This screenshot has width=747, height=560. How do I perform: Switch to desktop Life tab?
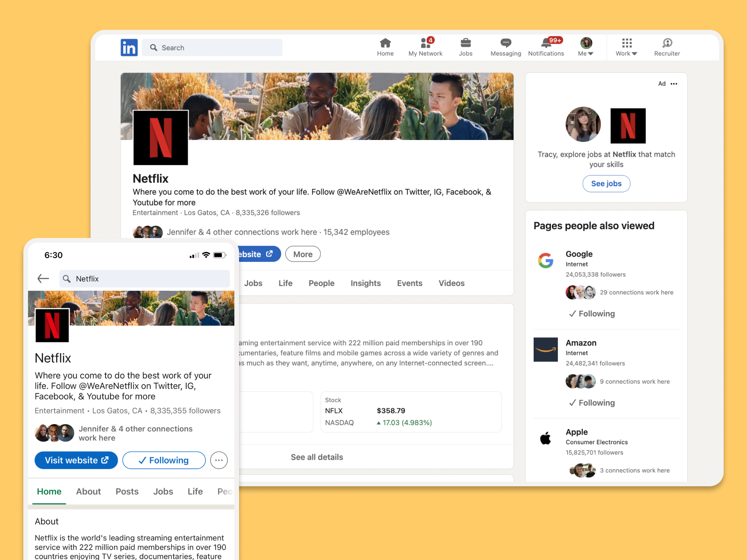coord(285,283)
